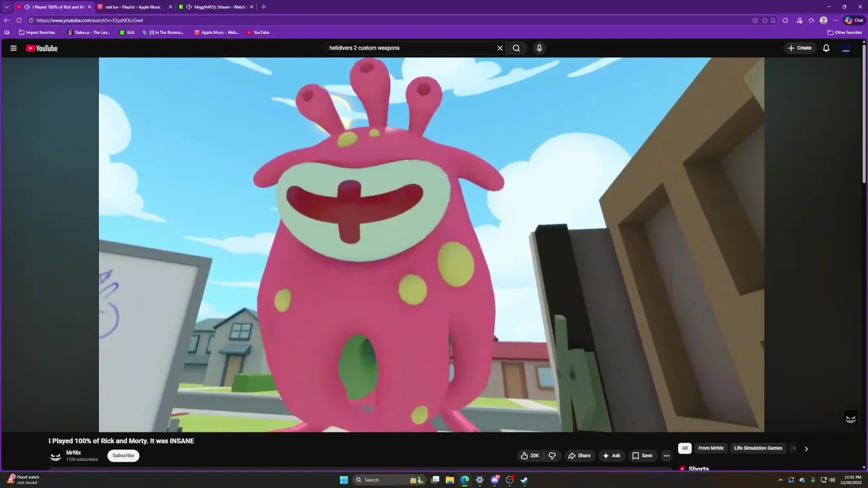Add this page to favorites star
Viewport: 868px width, 488px height.
[x=765, y=20]
